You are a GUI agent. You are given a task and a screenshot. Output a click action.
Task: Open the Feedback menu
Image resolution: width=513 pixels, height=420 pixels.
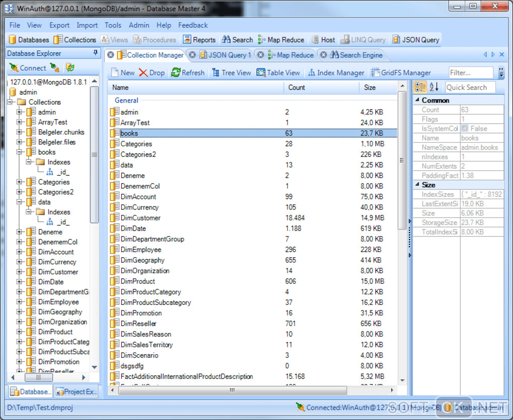(193, 25)
